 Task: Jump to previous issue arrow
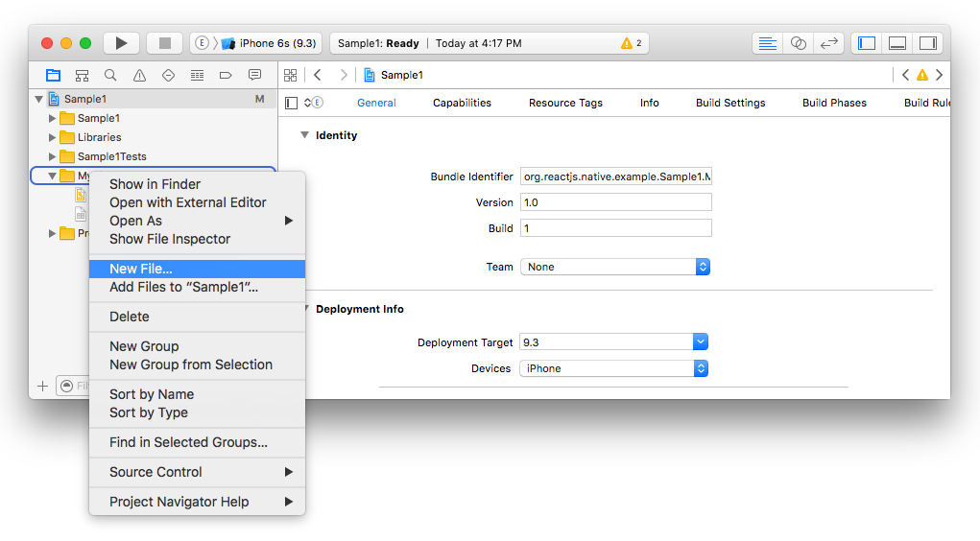pyautogui.click(x=905, y=75)
